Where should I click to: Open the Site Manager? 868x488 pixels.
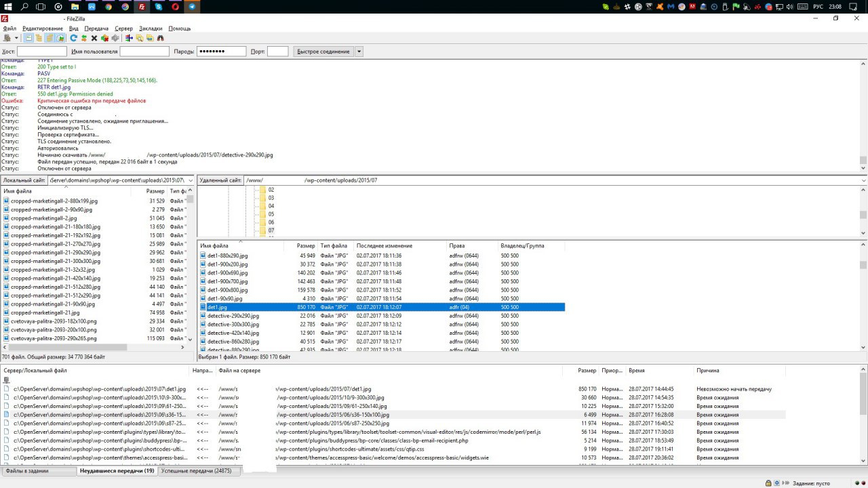coord(7,38)
